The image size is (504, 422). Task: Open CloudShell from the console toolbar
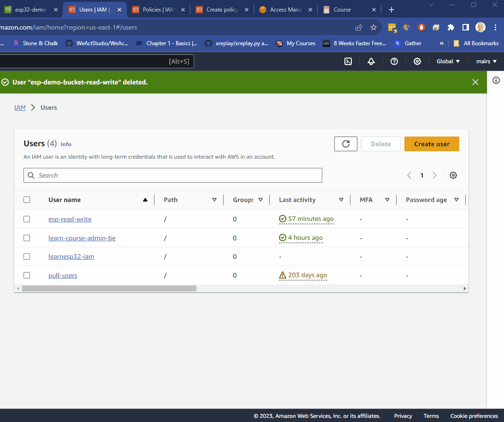point(348,61)
